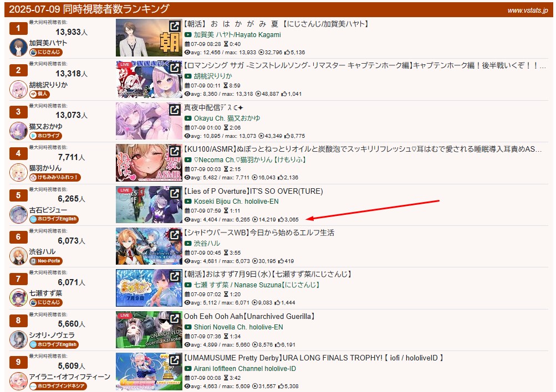Open external link icon on Nanase Suzuna thumbnail

pyautogui.click(x=174, y=276)
